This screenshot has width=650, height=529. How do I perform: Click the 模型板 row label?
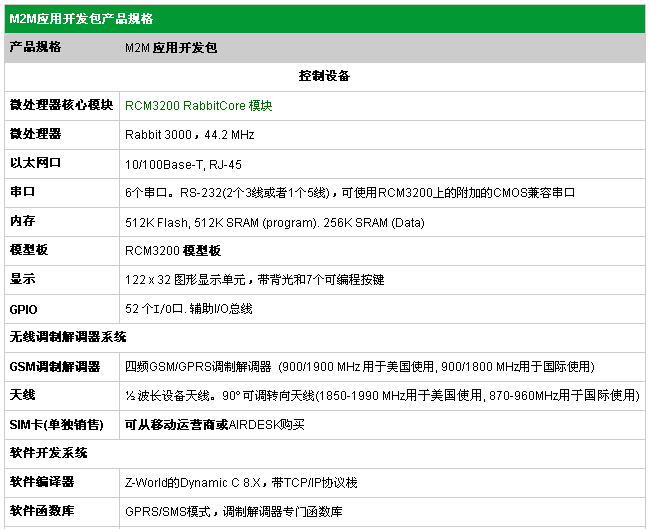pyautogui.click(x=30, y=250)
